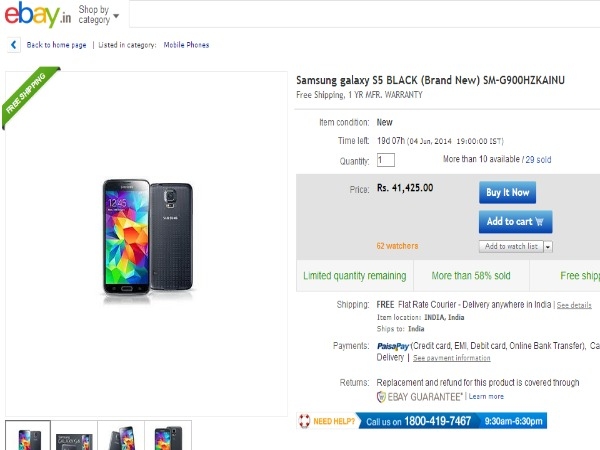The height and width of the screenshot is (450, 600).
Task: Click the Quantity input field
Action: (x=386, y=160)
